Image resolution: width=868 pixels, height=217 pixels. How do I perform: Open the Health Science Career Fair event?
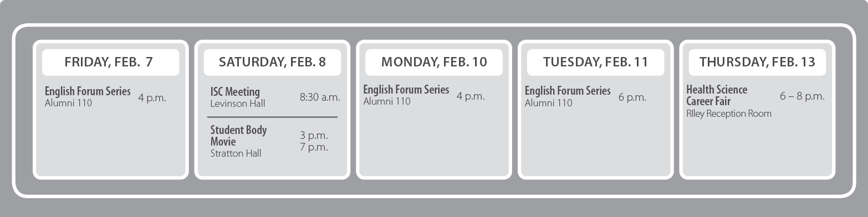click(717, 95)
